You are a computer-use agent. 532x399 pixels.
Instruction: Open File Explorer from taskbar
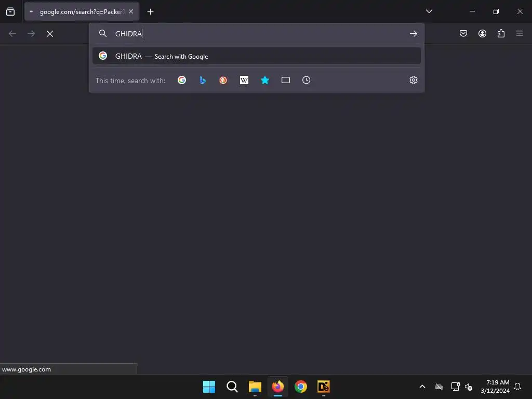point(255,387)
